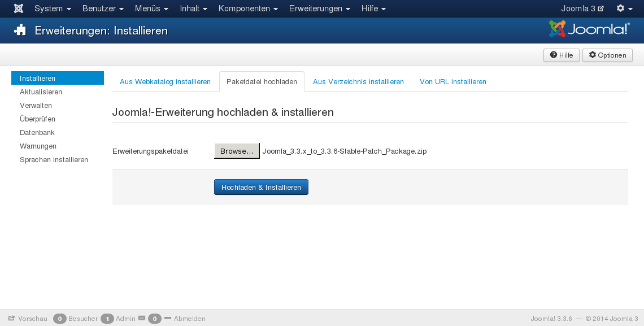Switch to Von URL installieren tab
The height and width of the screenshot is (326, 644).
point(452,82)
